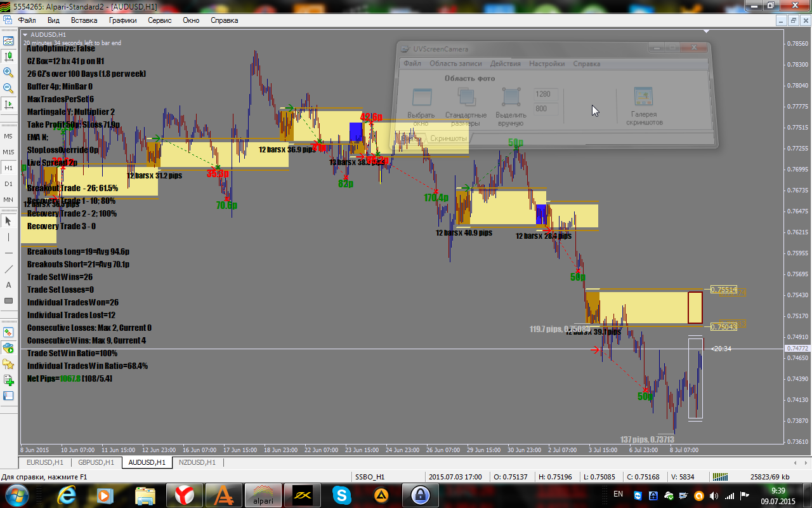Click the new order plus document icon
Viewport: 812px width, 508px height.
tap(8, 380)
